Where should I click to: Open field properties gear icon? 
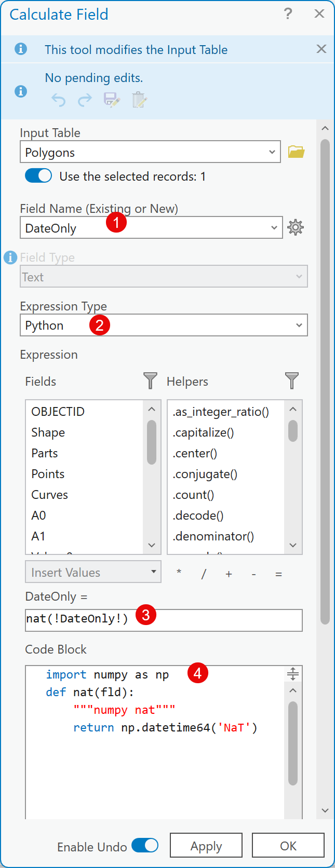pos(296,227)
